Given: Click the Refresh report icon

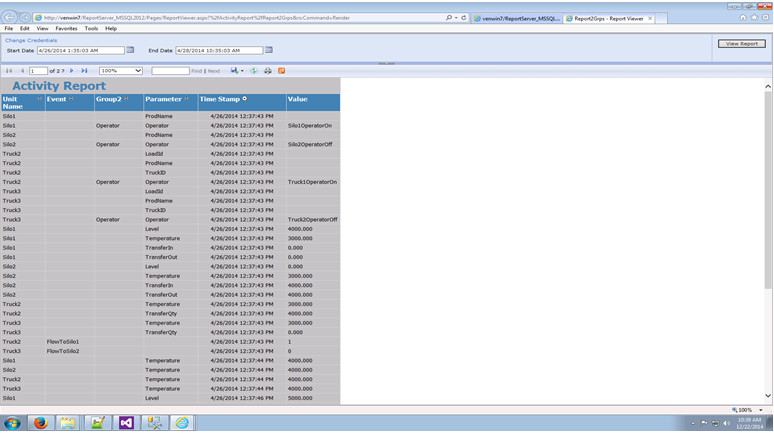Looking at the screenshot, I should pyautogui.click(x=254, y=71).
